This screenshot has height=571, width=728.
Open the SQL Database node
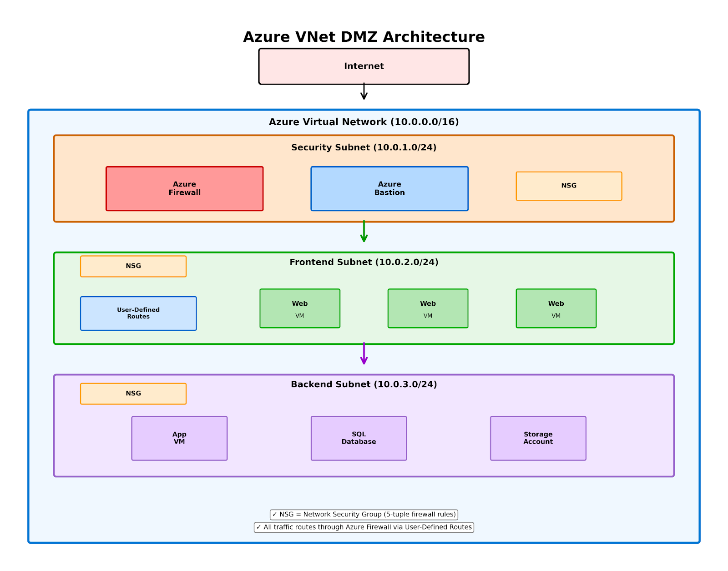coord(359,438)
